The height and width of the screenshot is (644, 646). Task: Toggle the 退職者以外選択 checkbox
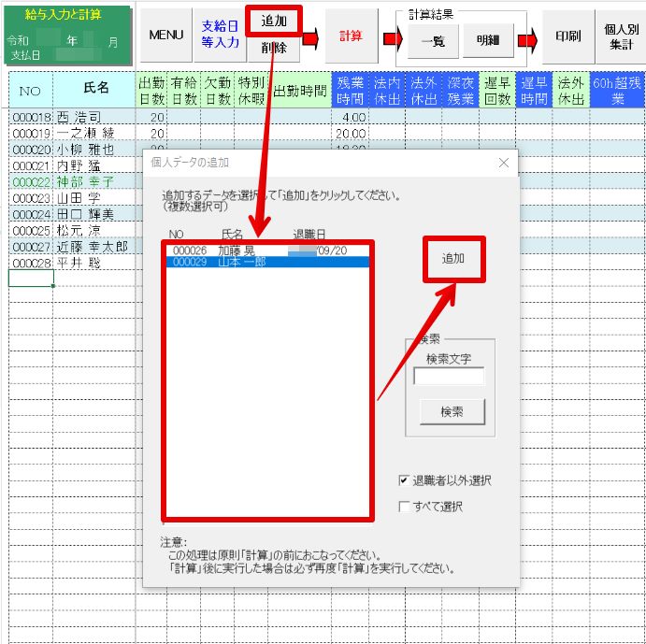(x=404, y=481)
